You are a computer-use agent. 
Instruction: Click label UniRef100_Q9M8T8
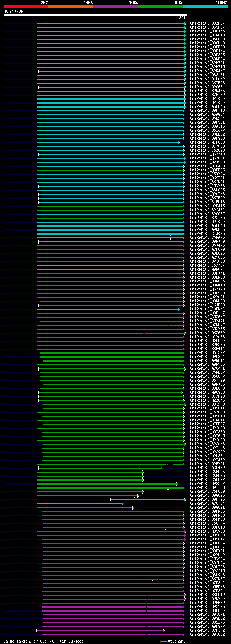[x=207, y=527]
